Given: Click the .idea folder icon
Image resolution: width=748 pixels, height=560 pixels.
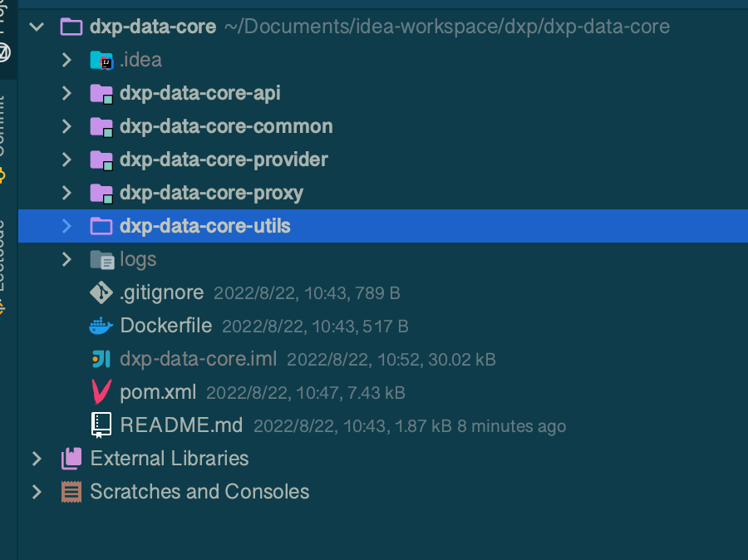Looking at the screenshot, I should point(101,61).
